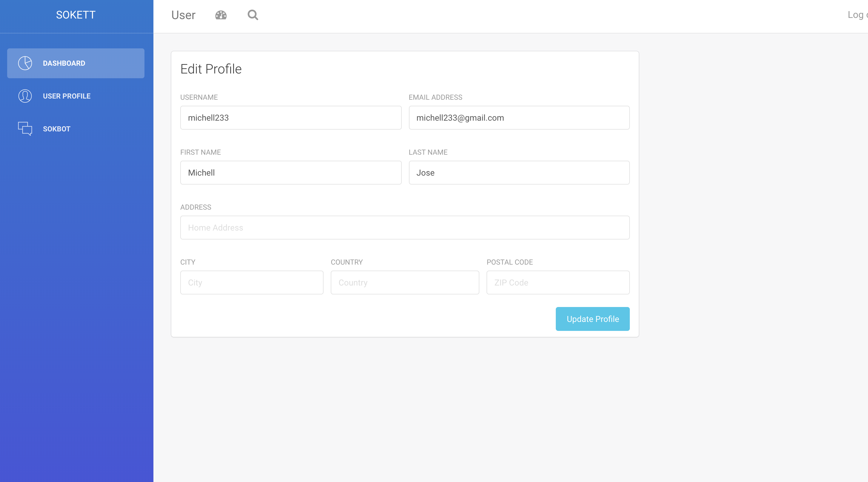
Task: Click the Sokbot chat bubbles icon
Action: (x=25, y=129)
